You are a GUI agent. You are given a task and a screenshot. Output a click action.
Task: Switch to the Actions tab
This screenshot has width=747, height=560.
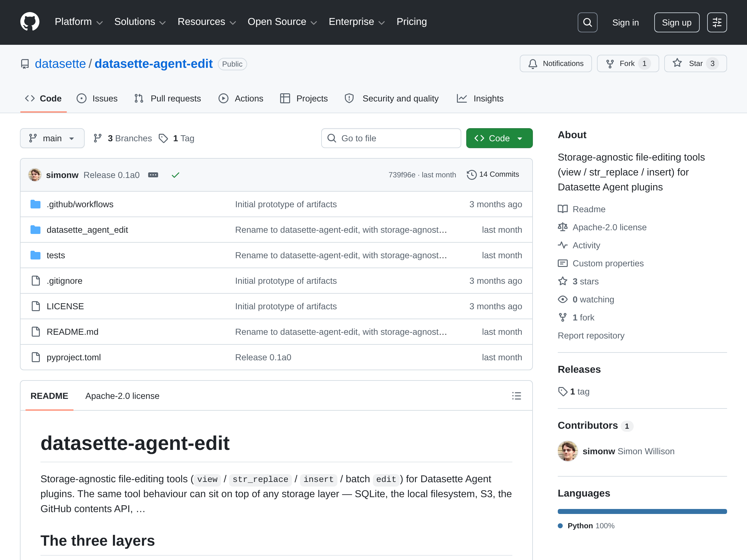tap(241, 98)
